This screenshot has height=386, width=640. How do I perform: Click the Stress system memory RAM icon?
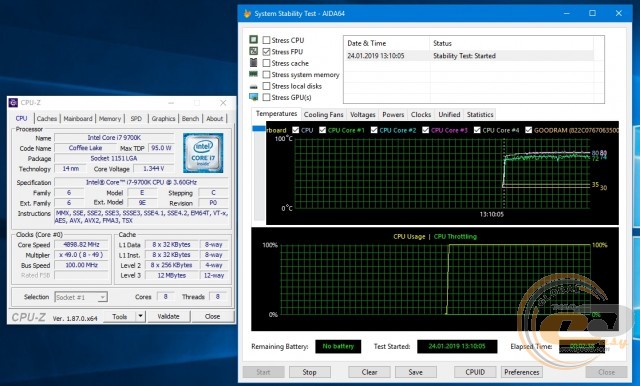[x=253, y=74]
